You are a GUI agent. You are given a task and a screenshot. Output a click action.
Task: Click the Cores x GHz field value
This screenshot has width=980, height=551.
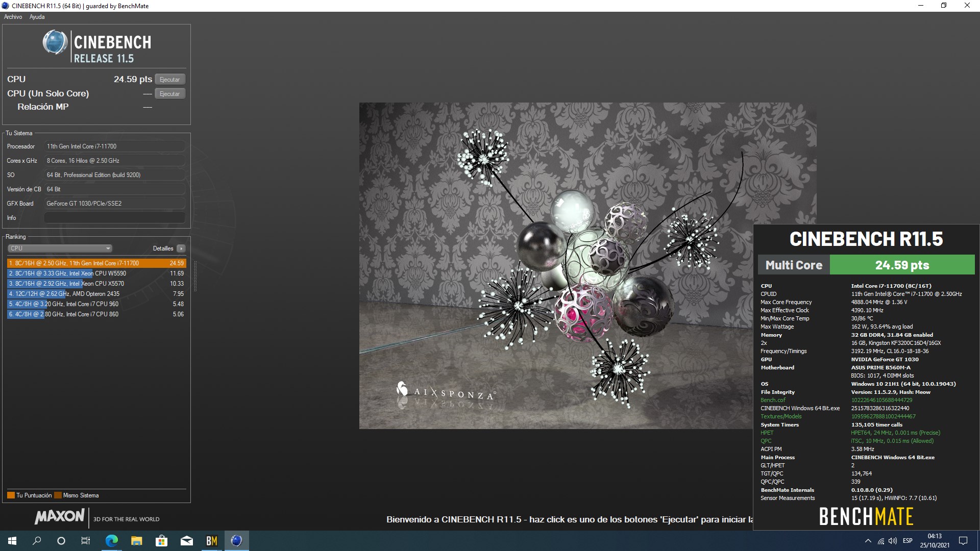click(x=114, y=161)
